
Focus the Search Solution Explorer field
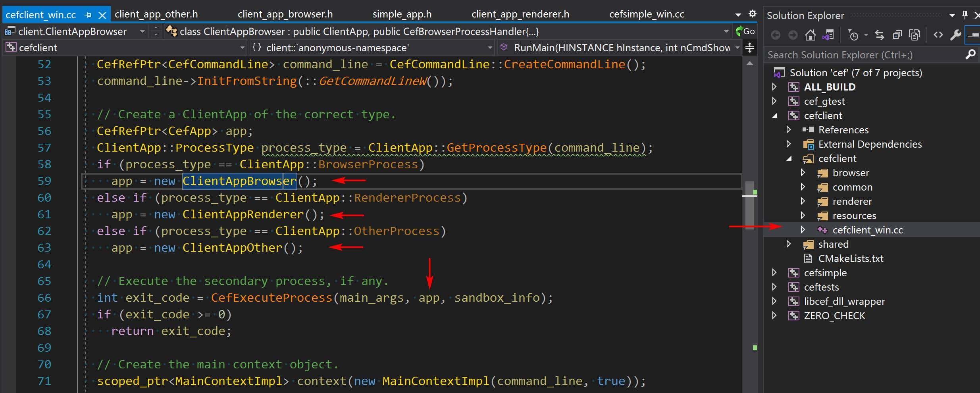[864, 55]
